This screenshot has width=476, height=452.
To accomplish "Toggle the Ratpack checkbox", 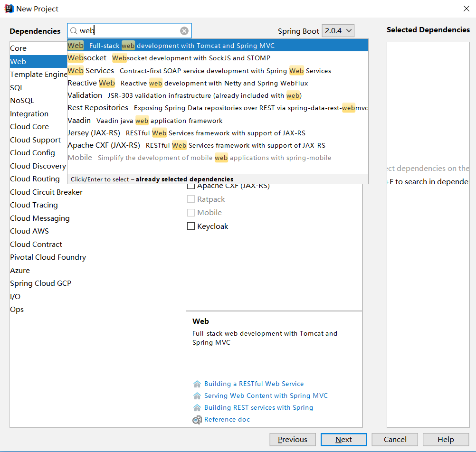I will (x=191, y=199).
